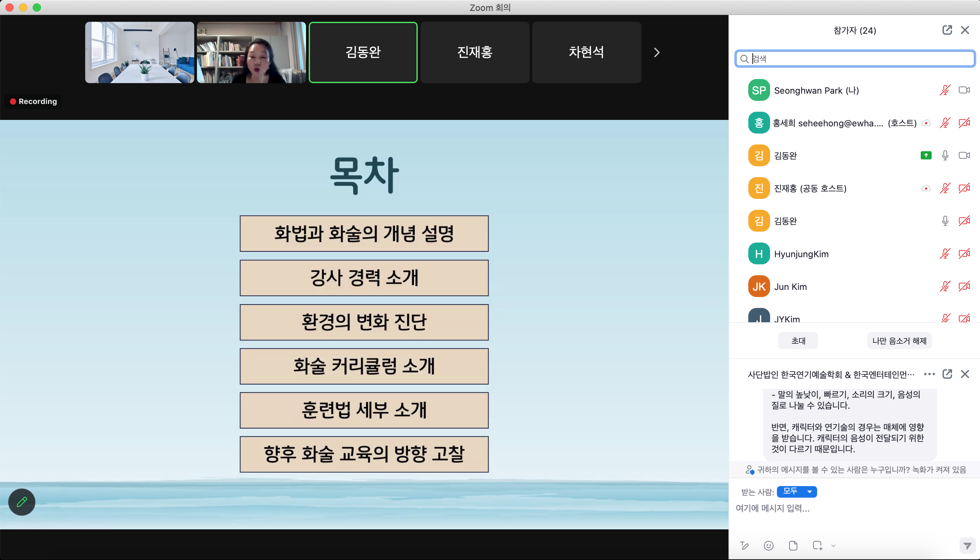Open the chat more options ellipsis

pos(929,374)
